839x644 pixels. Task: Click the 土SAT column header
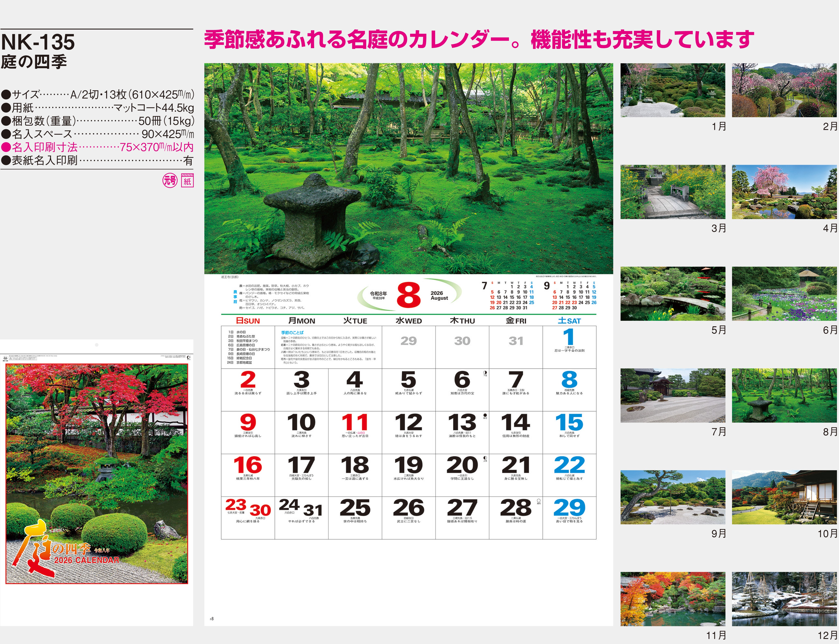click(569, 320)
